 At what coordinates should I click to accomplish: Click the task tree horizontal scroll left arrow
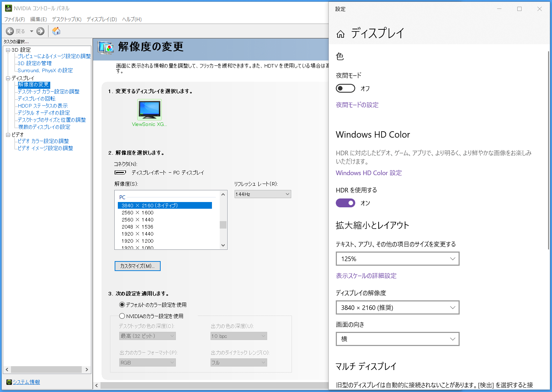(7, 370)
